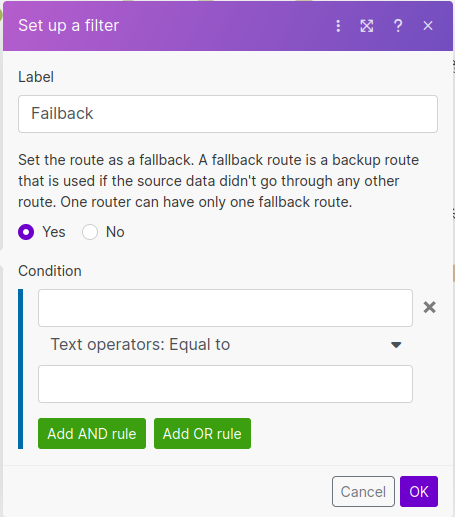The image size is (455, 517).
Task: Cancel the filter setup
Action: (363, 492)
